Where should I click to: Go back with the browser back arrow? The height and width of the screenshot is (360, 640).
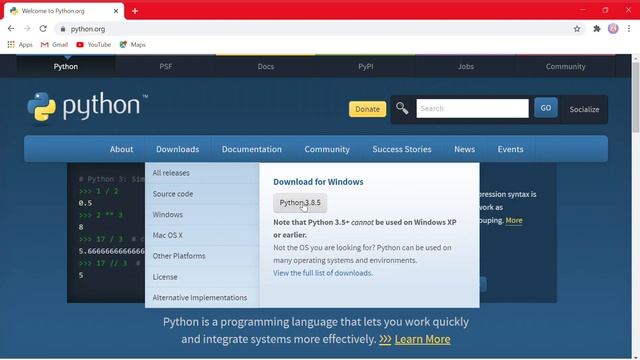(11, 29)
